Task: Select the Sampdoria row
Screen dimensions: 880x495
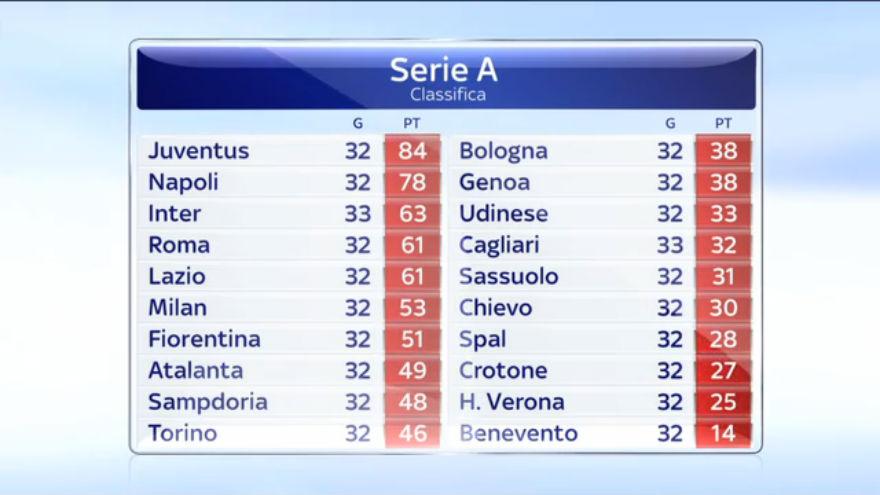Action: point(289,402)
